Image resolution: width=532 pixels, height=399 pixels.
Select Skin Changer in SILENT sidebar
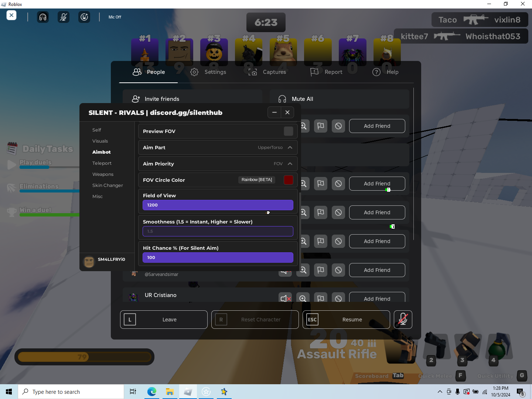point(108,185)
